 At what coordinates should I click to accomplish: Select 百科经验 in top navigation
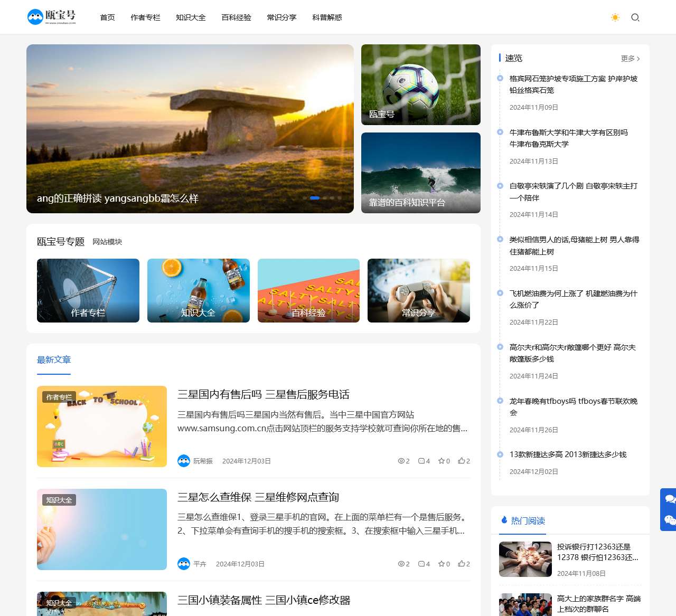237,17
